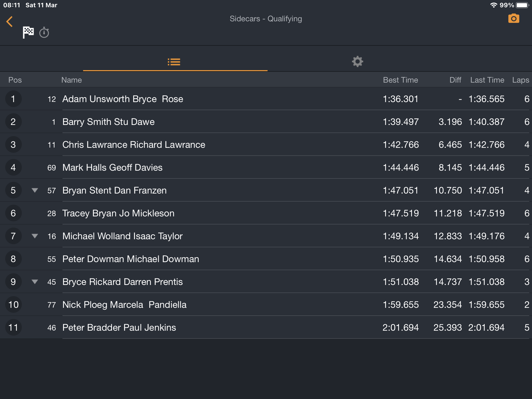Tap kart number 69
Screen dimensions: 532x399
pyautogui.click(x=52, y=168)
